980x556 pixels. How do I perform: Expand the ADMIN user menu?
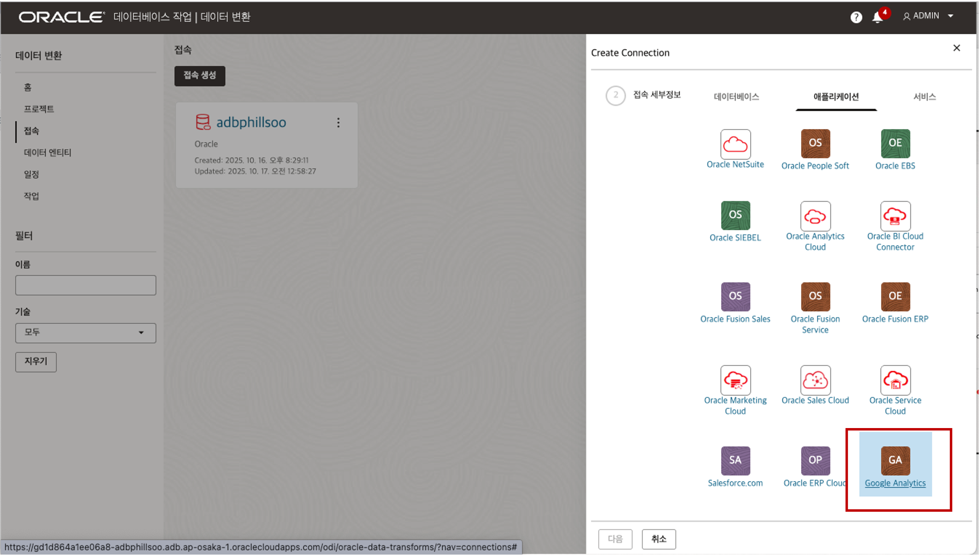point(928,16)
